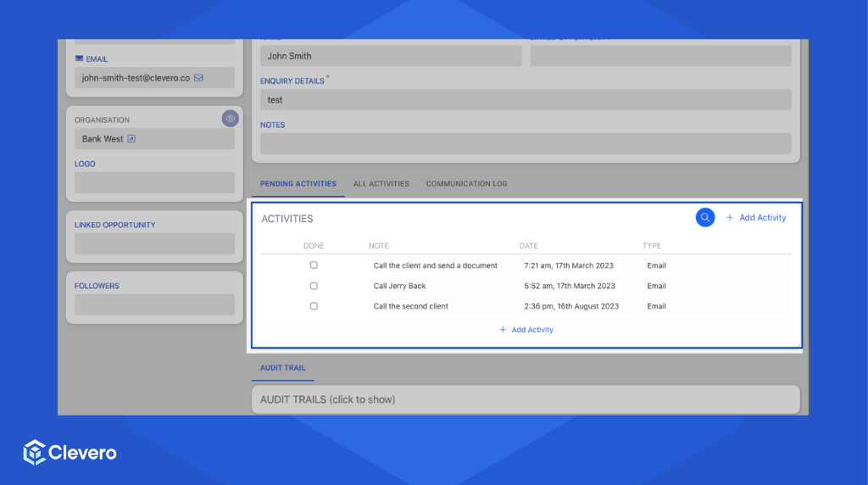Click the email field john-smith-test@clevero.co
The image size is (868, 485).
[154, 78]
